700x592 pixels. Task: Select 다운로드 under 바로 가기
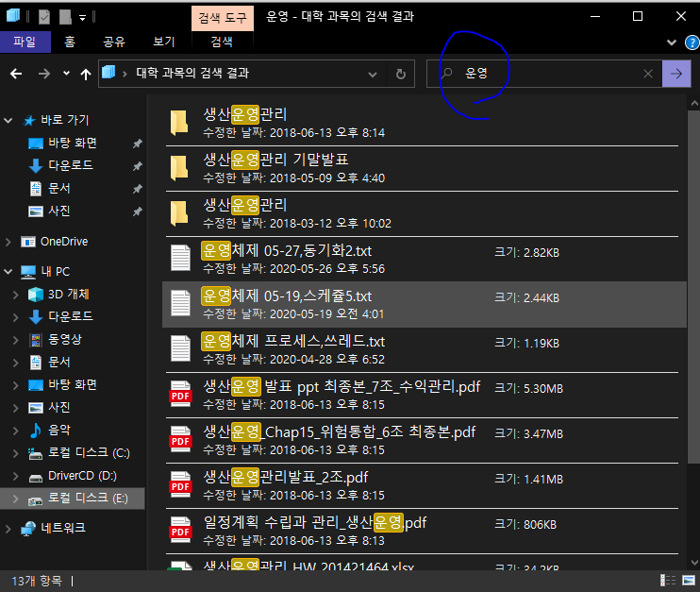pos(71,165)
